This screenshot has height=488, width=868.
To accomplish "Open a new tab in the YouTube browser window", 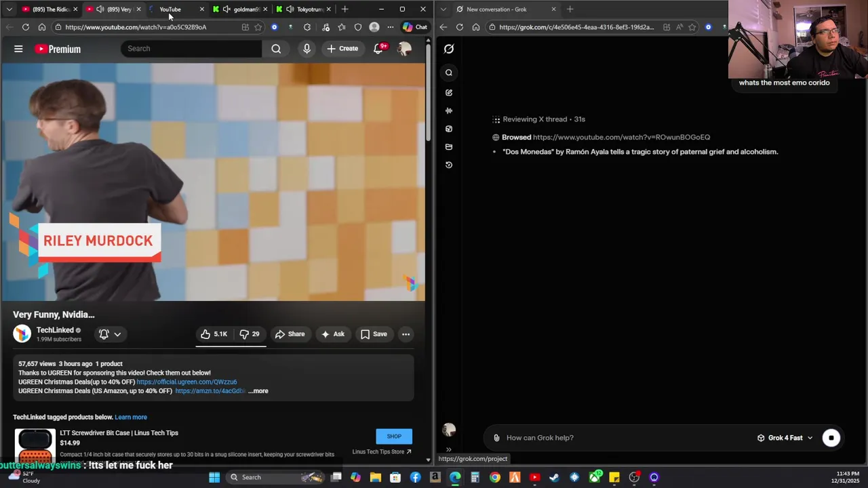I will [344, 9].
